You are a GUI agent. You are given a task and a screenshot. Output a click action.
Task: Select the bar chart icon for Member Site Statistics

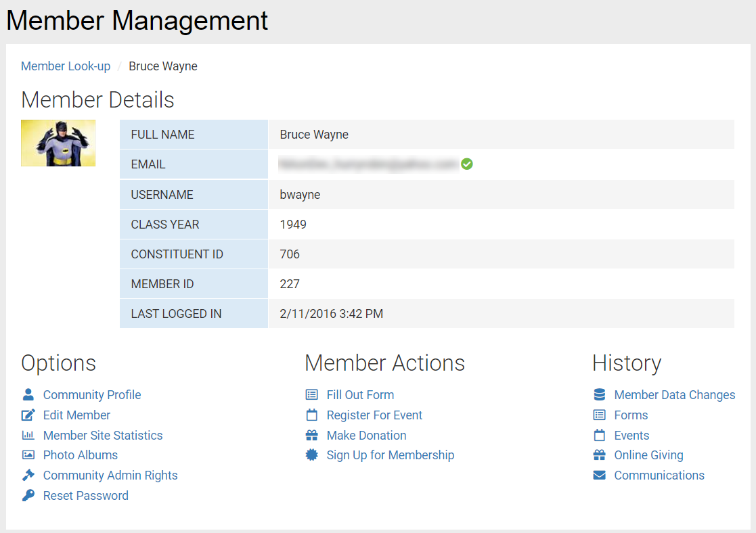tap(27, 435)
